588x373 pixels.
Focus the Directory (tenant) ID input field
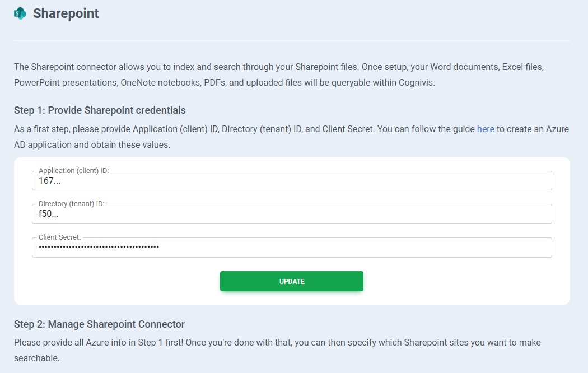(x=291, y=214)
